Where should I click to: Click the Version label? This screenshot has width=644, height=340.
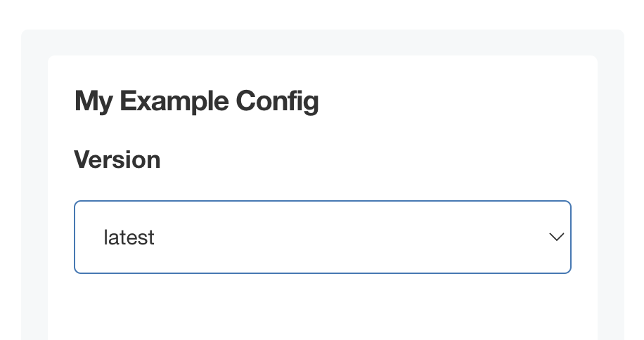click(x=117, y=159)
